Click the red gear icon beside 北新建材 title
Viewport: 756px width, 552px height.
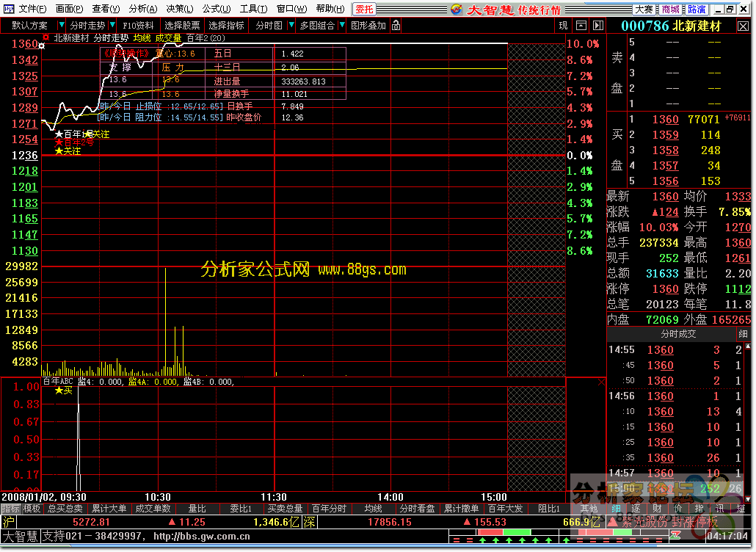(x=46, y=37)
